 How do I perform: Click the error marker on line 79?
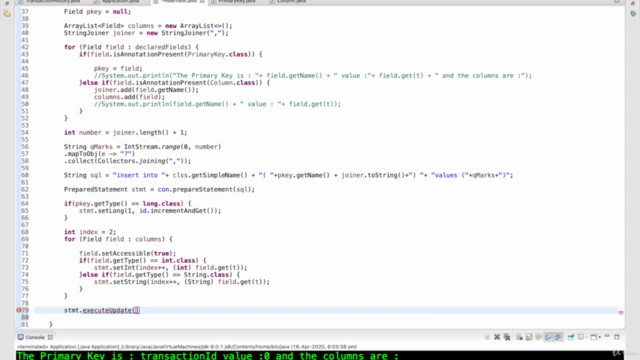point(18,310)
